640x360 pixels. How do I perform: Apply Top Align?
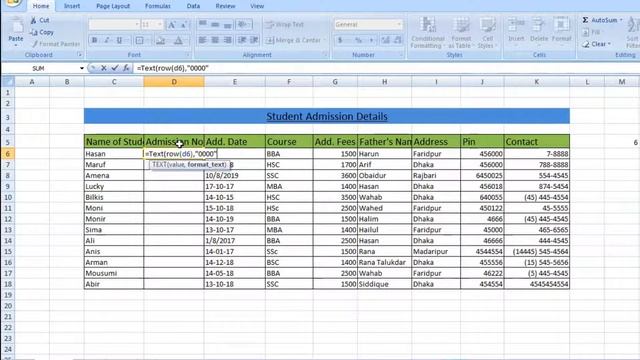pyautogui.click(x=202, y=24)
